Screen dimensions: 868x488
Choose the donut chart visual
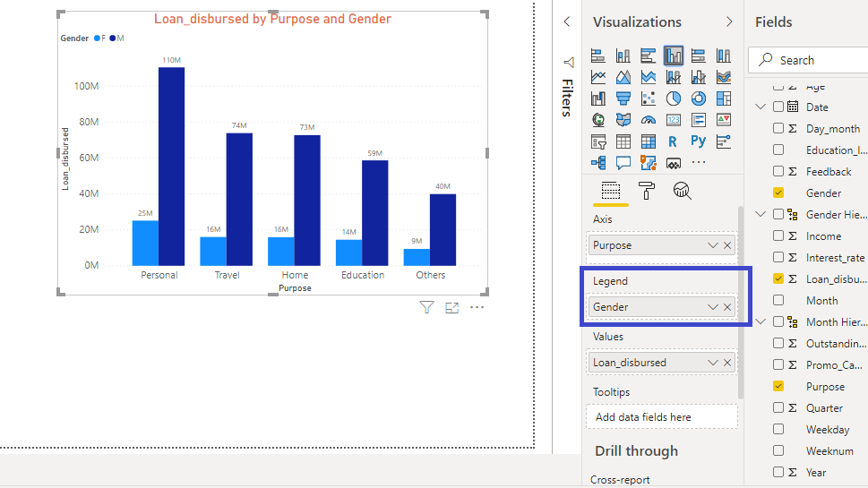tap(699, 98)
